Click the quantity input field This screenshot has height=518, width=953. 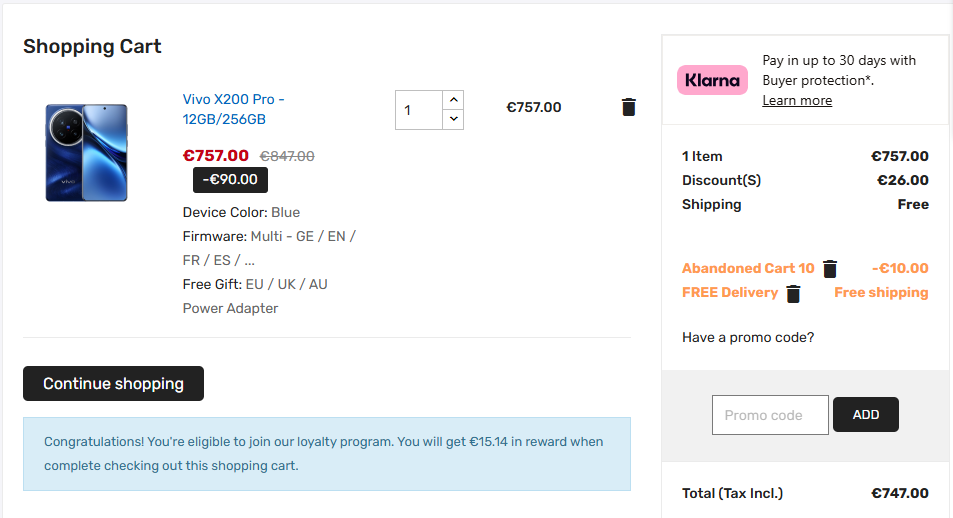coord(418,110)
